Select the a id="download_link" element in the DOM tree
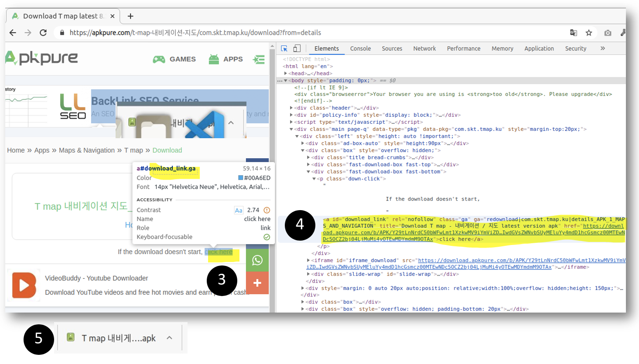639x364 pixels. point(473,229)
